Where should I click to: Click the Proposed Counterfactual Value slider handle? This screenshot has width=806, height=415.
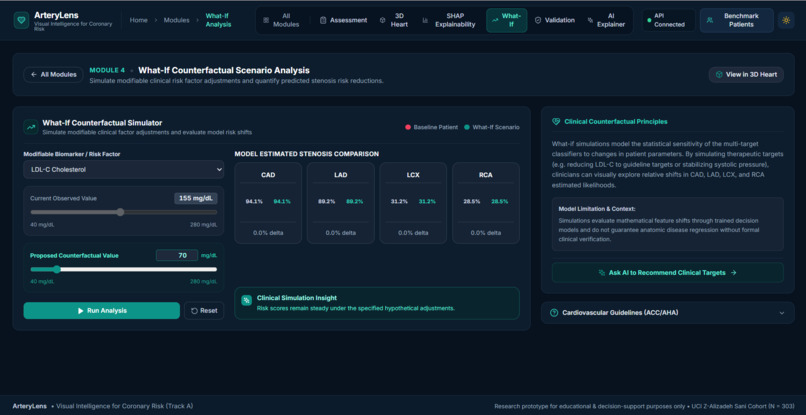57,269
